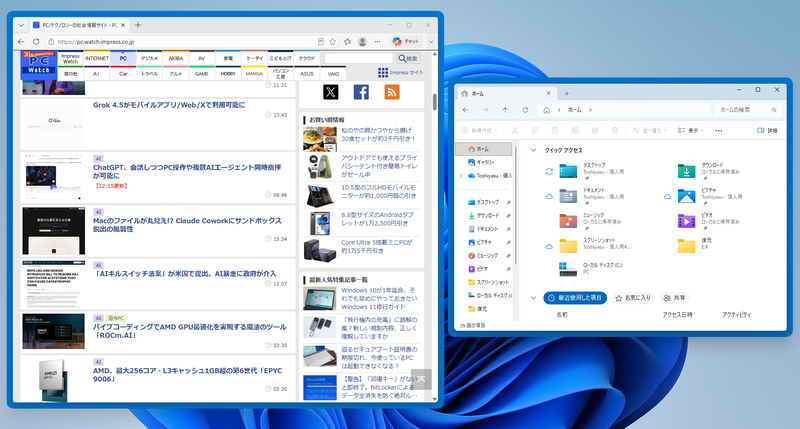The width and height of the screenshot is (800, 429).
Task: Click the ホームの検索 search field
Action: [x=748, y=110]
